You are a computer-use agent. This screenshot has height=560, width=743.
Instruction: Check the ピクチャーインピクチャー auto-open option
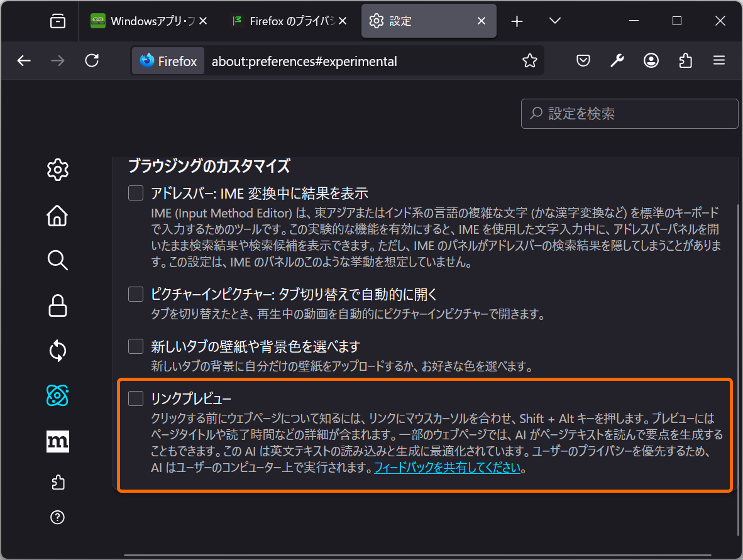tap(136, 294)
